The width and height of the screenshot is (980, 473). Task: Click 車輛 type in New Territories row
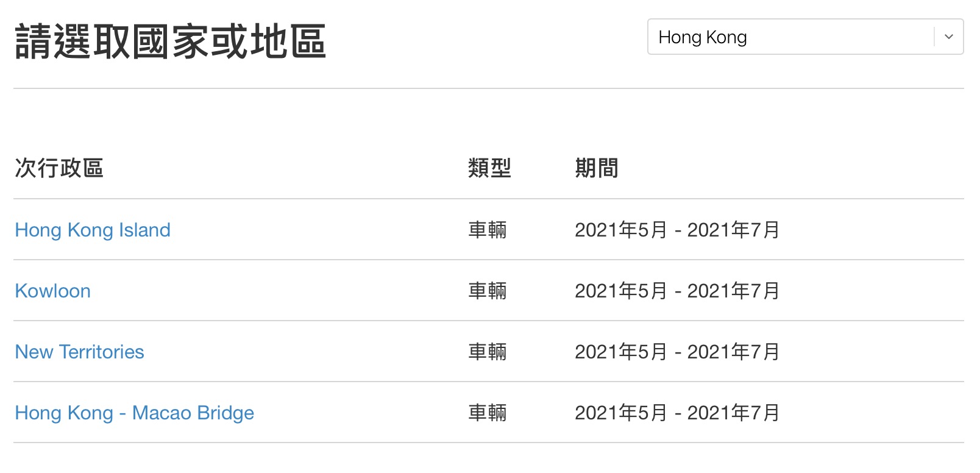point(488,352)
